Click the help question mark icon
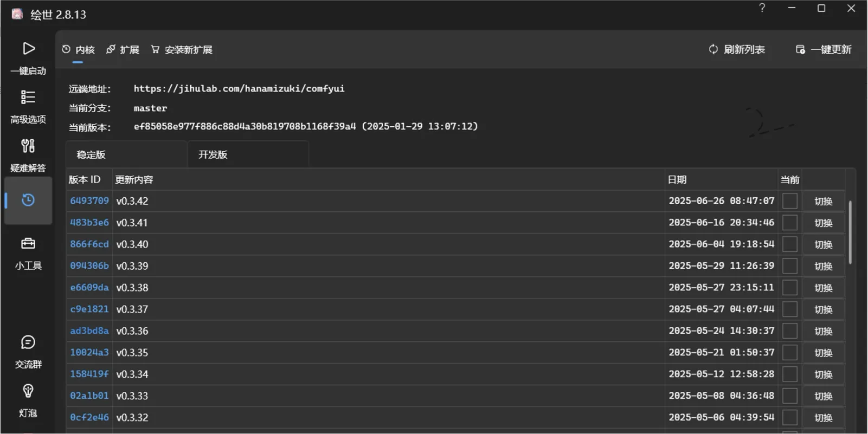This screenshot has height=434, width=868. pos(762,8)
